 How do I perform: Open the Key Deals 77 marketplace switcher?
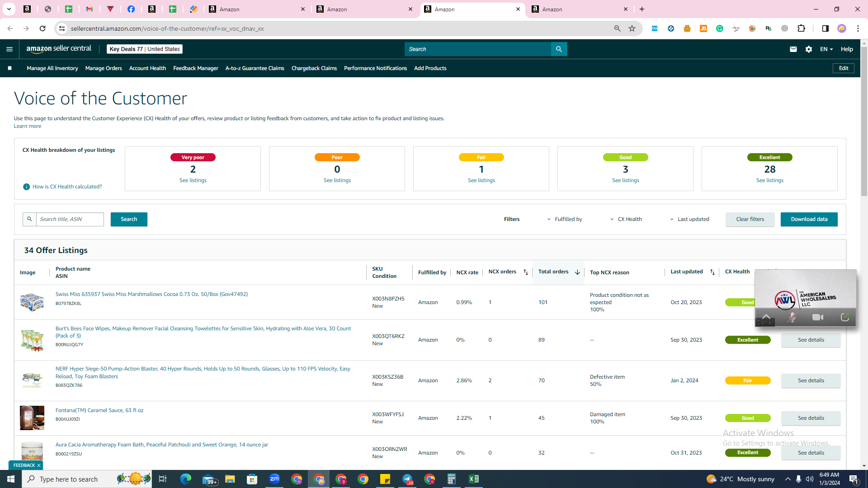point(145,49)
